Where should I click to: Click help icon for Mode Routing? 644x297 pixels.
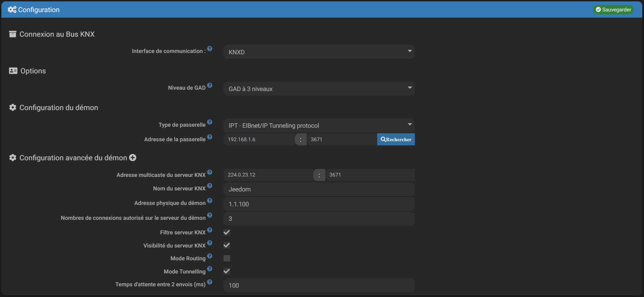pos(210,256)
